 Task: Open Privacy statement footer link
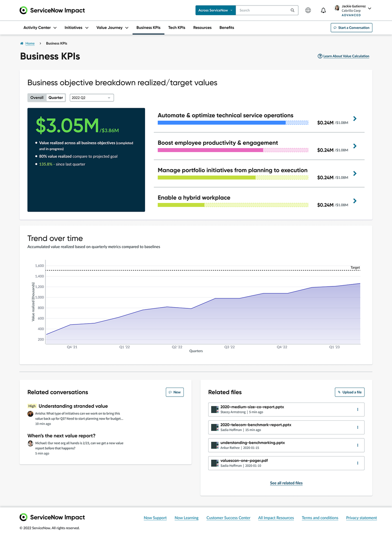361,518
